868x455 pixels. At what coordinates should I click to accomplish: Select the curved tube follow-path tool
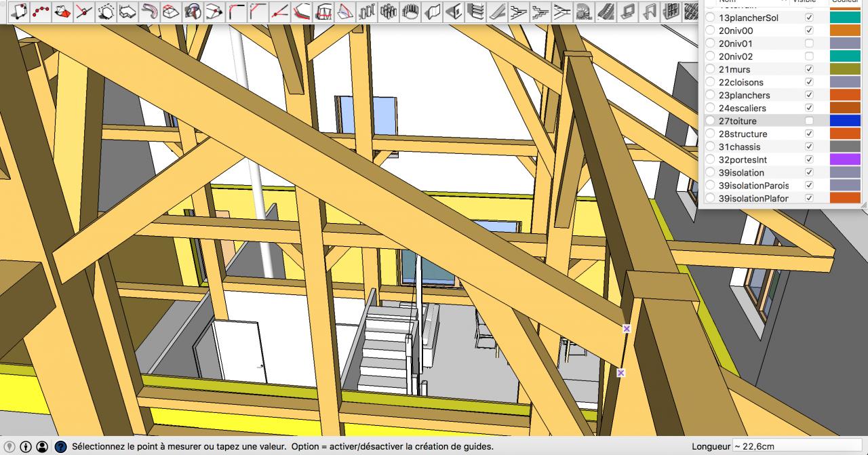(150, 11)
